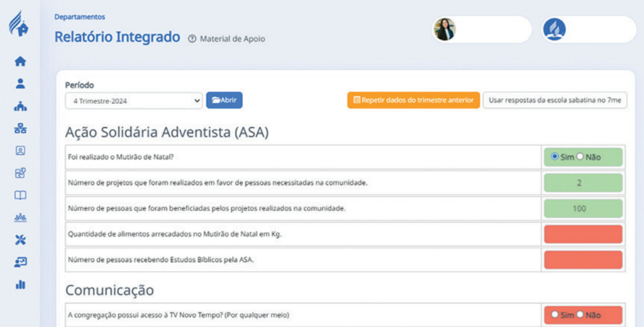Click the Abrir button
Viewport: 644px width, 327px height.
224,101
